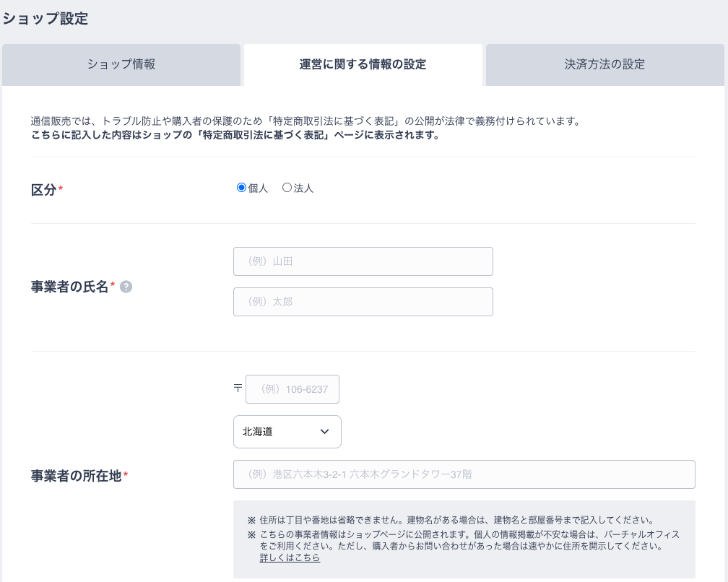Select the 運営に関する情報の設定 tab
The width and height of the screenshot is (728, 582).
363,65
